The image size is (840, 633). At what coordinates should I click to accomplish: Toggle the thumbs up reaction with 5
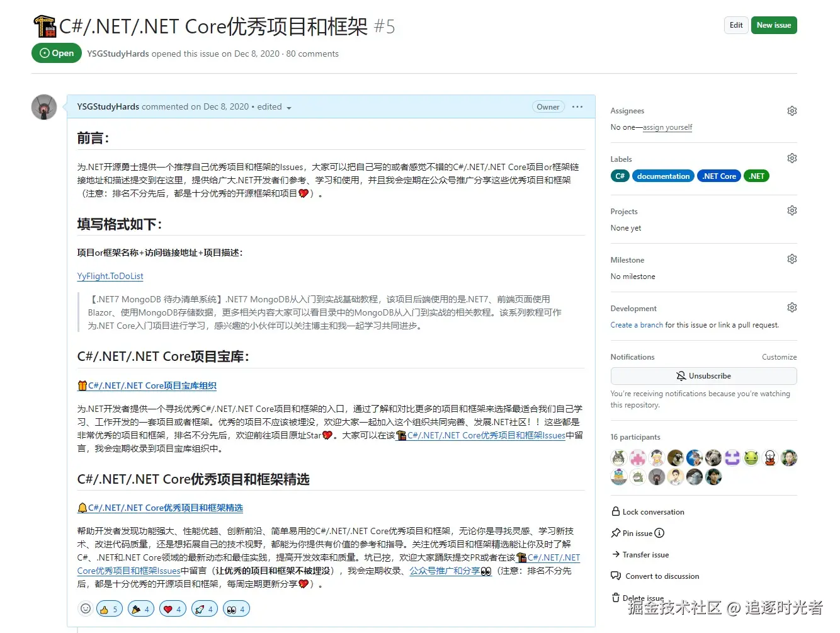click(x=109, y=609)
